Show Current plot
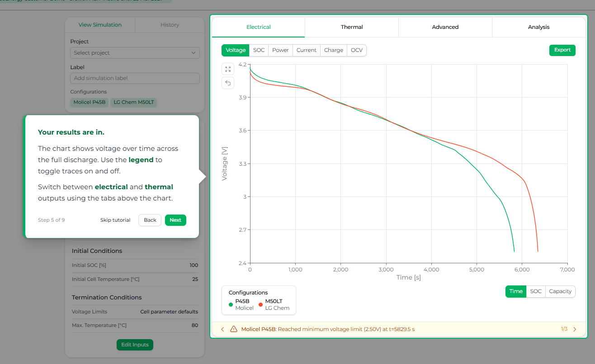The width and height of the screenshot is (595, 364). [x=307, y=50]
